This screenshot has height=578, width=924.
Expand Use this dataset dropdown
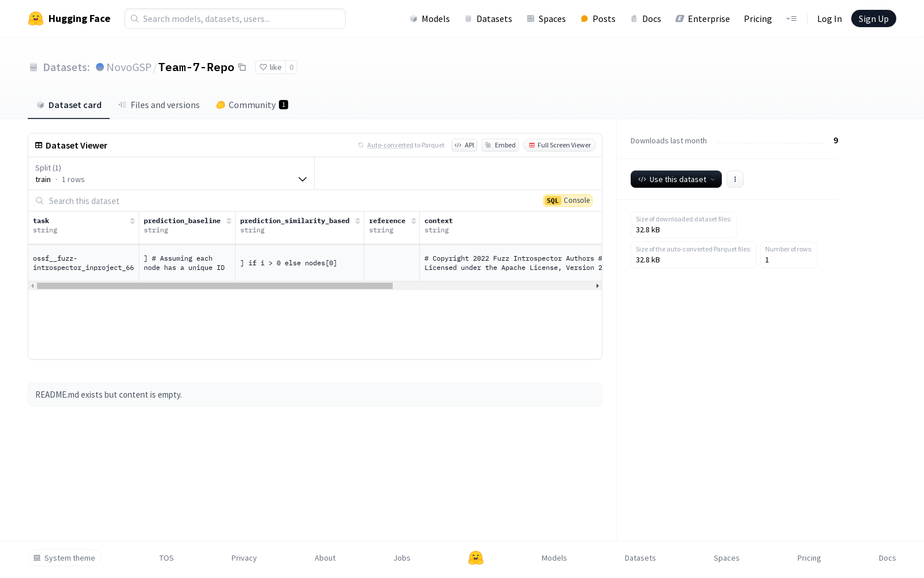676,179
